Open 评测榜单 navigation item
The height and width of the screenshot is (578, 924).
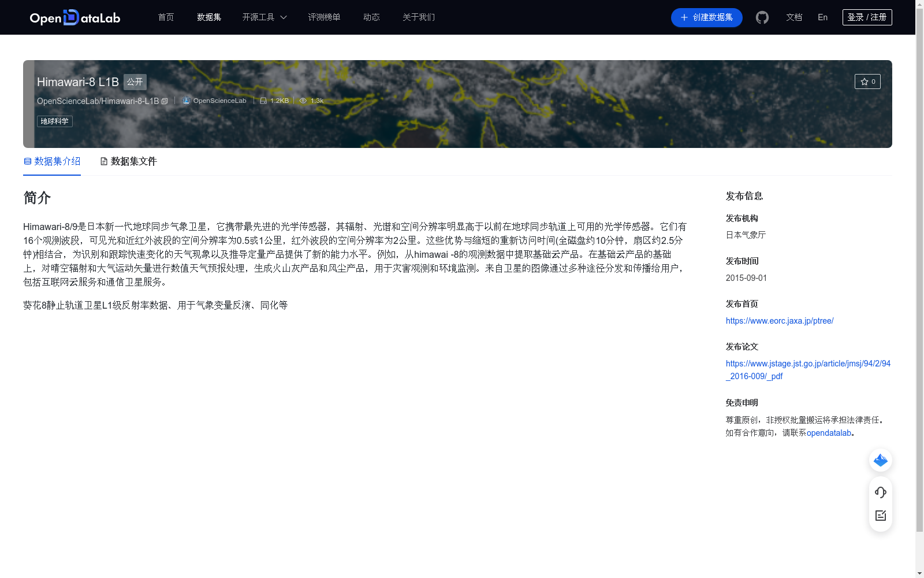pyautogui.click(x=324, y=17)
